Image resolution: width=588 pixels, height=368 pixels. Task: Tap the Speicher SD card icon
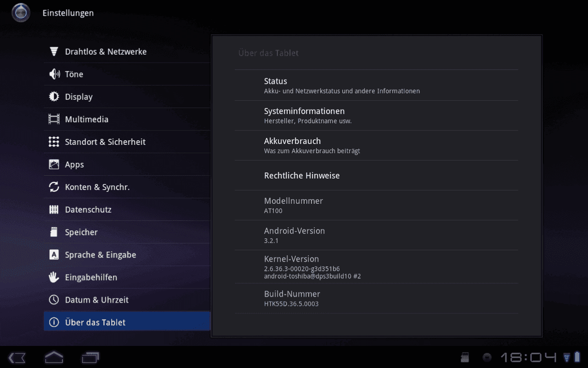click(54, 232)
